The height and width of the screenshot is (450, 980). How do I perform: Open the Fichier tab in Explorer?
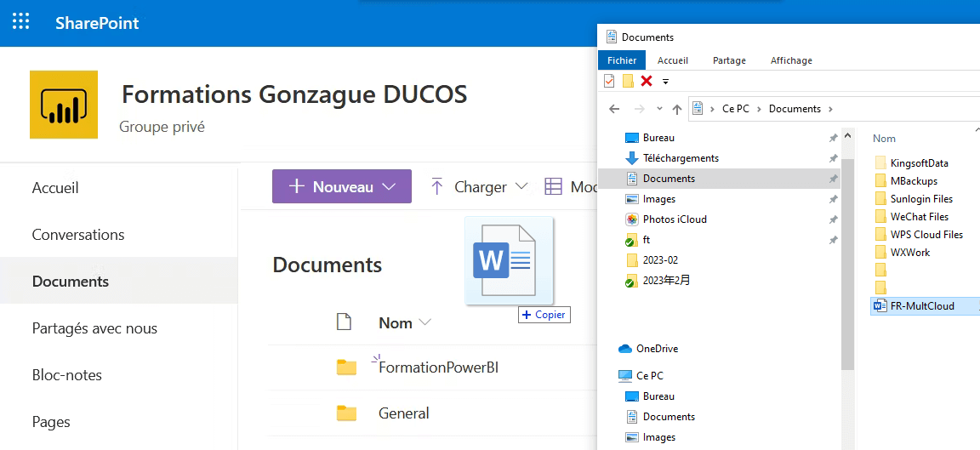(622, 60)
